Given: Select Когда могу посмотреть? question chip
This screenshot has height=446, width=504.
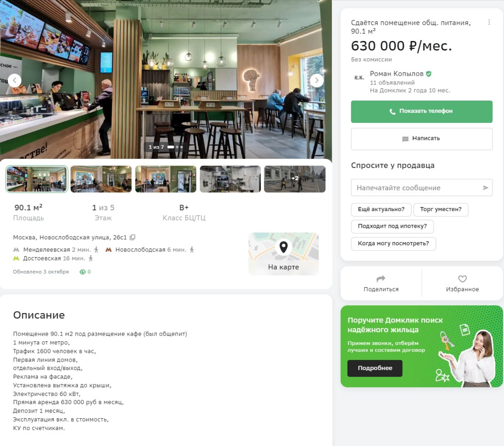Looking at the screenshot, I should [x=394, y=244].
